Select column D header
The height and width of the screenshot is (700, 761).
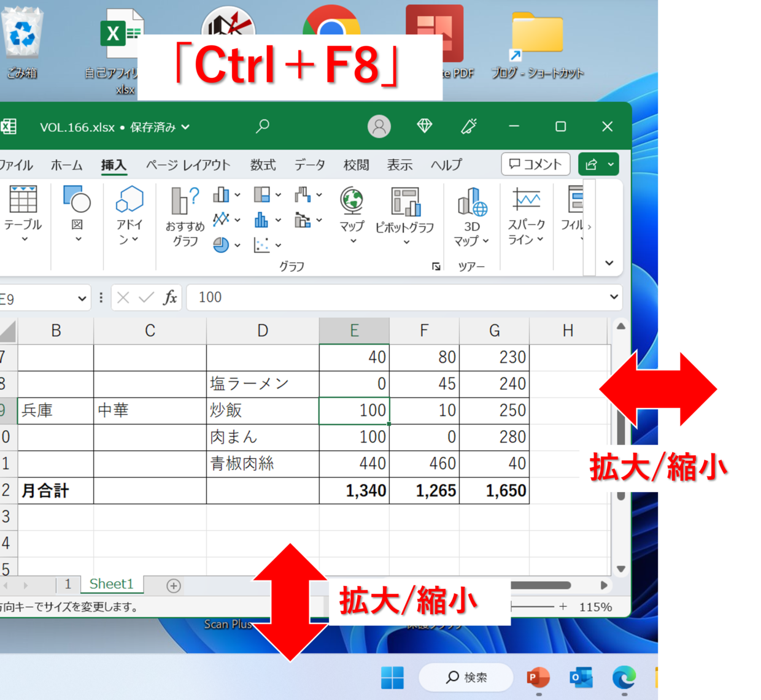coord(263,331)
